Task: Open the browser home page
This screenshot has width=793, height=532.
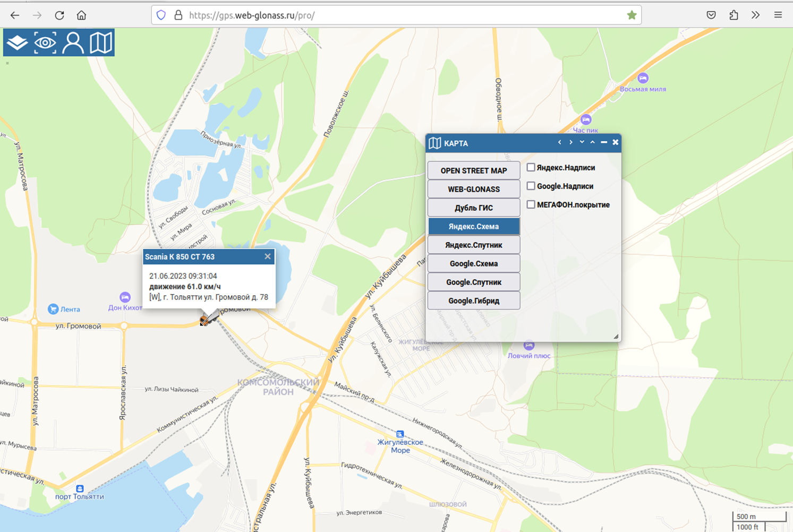Action: (81, 15)
